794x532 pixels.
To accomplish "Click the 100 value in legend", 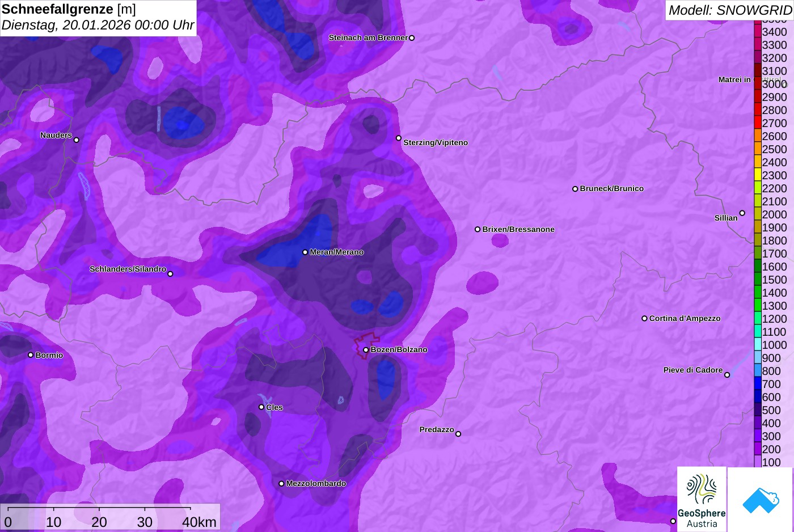I will (771, 462).
